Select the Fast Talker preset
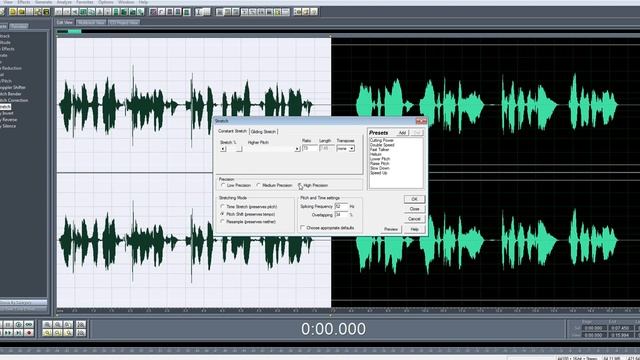Screen dimensions: 640x360 coord(380,150)
